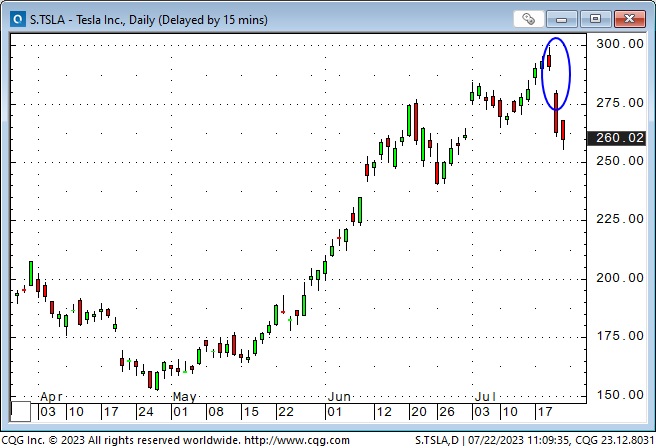Click the 24 date label in April

[x=146, y=412]
